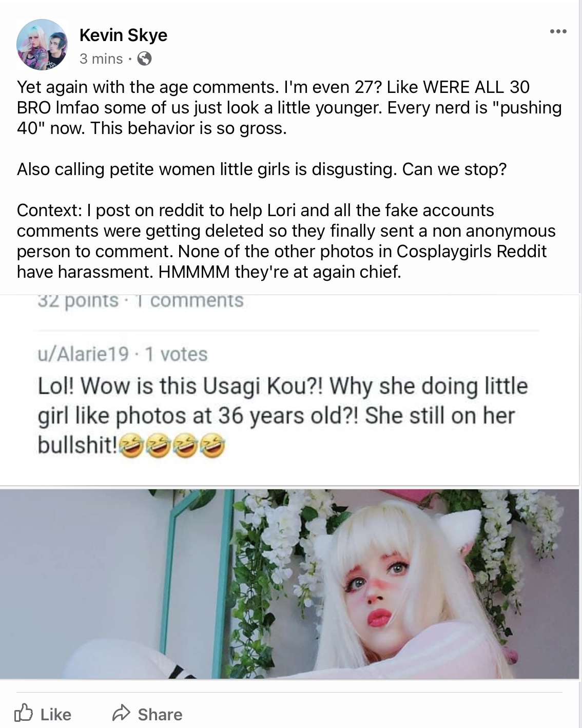
Task: Click the "Also calling petite women" paragraph
Action: click(262, 169)
